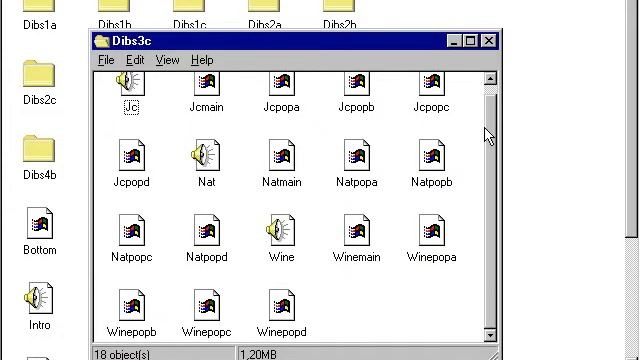Select the Bottom file in background window

[x=40, y=223]
